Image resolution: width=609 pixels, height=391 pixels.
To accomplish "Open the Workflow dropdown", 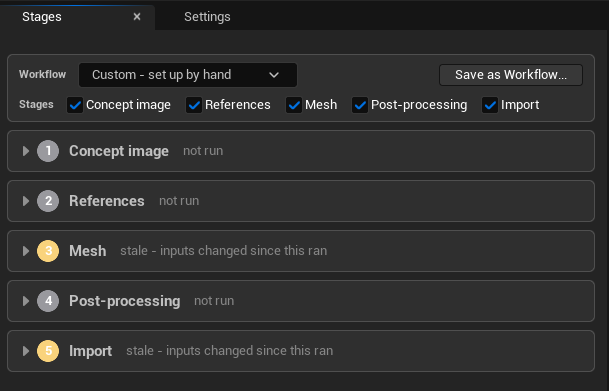I will (188, 75).
